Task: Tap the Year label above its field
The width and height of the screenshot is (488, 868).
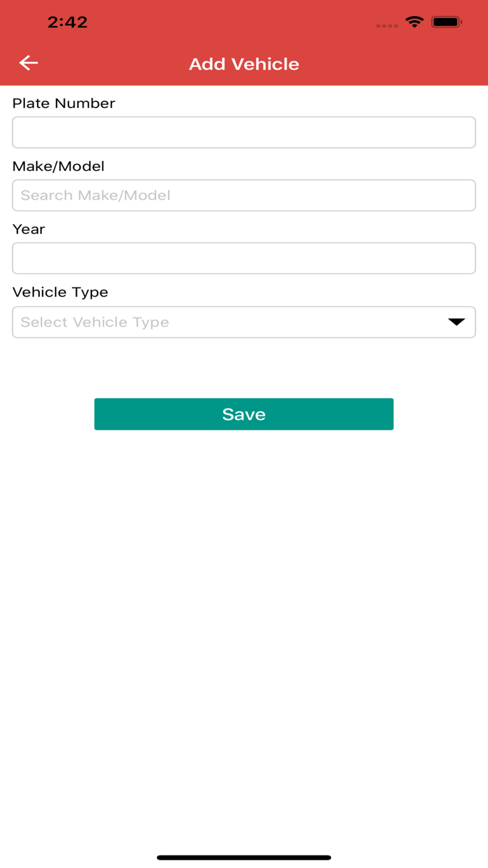Action: pos(29,229)
